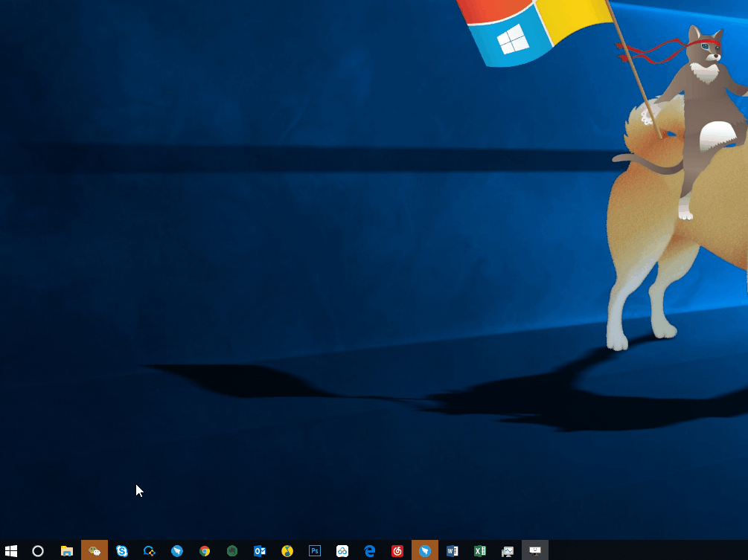The image size is (748, 560).
Task: Click the Cortana circle search icon
Action: click(x=38, y=551)
